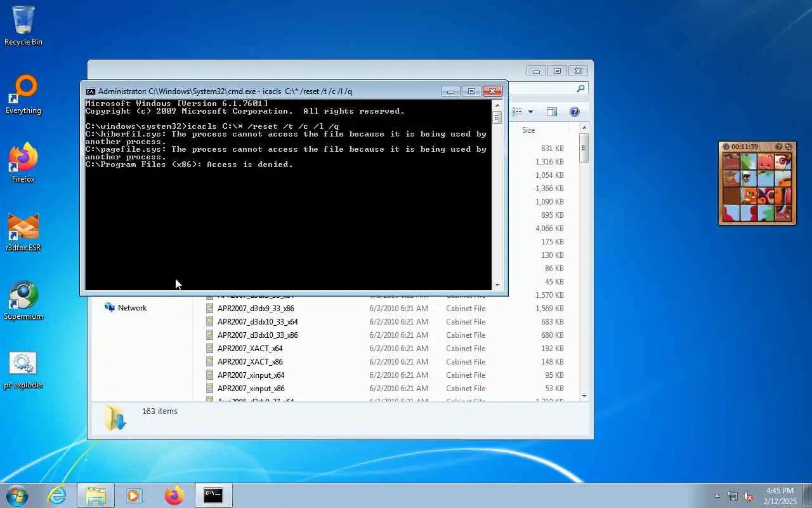Click the puzzle tile with skull character
The width and height of the screenshot is (812, 508).
(x=749, y=178)
